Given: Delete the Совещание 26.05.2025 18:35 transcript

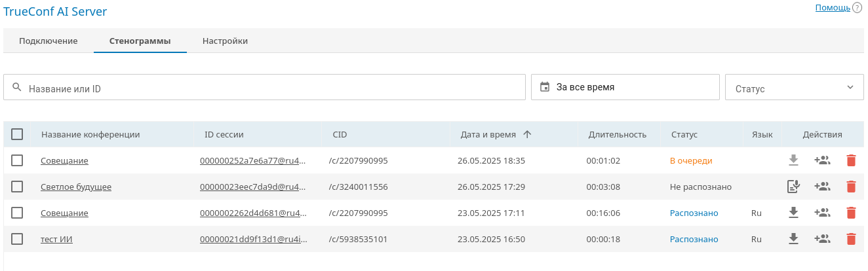Looking at the screenshot, I should (851, 160).
